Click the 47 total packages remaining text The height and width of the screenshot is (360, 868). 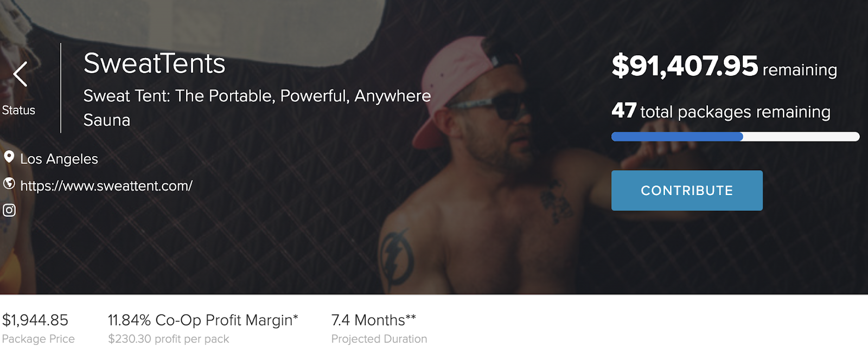coord(721,111)
